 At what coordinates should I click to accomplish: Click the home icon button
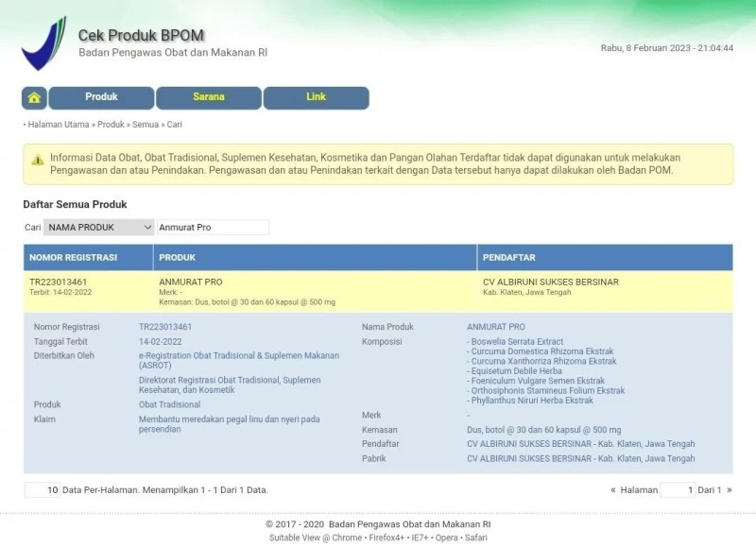click(x=34, y=98)
